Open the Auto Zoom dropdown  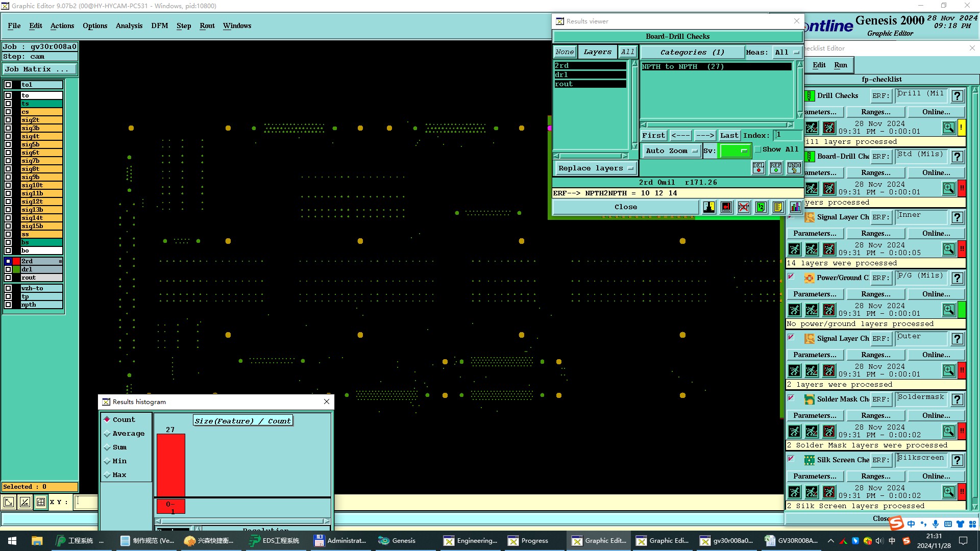671,151
